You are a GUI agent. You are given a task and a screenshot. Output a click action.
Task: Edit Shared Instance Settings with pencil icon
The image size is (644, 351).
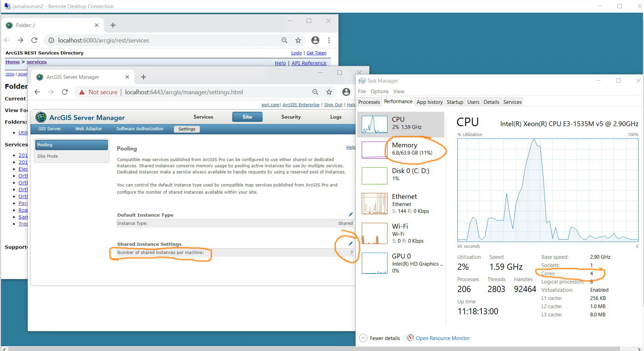pos(350,243)
